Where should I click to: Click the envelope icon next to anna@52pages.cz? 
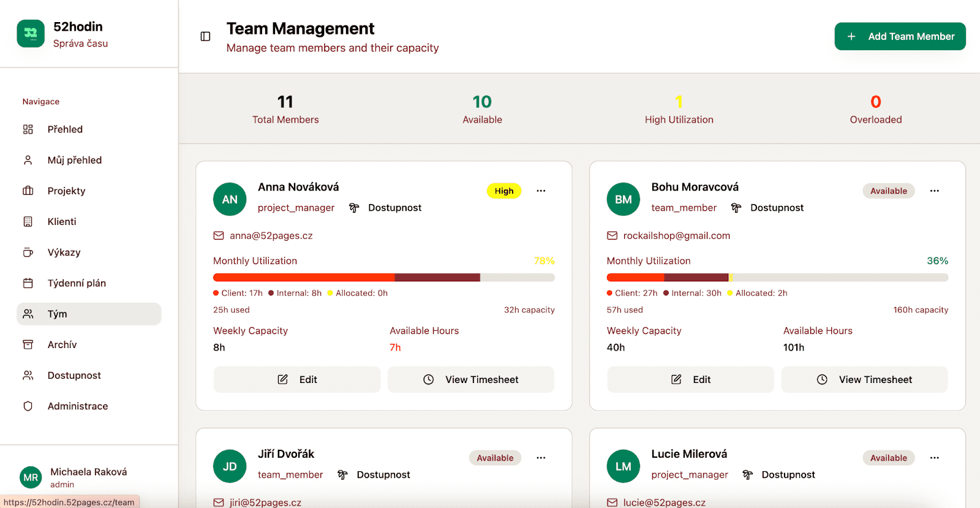click(219, 236)
